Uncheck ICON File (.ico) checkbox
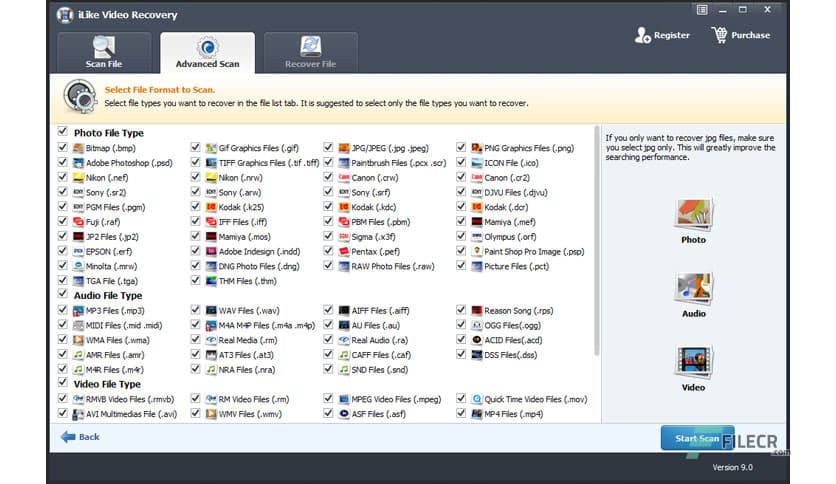This screenshot has width=836, height=484. point(461,162)
